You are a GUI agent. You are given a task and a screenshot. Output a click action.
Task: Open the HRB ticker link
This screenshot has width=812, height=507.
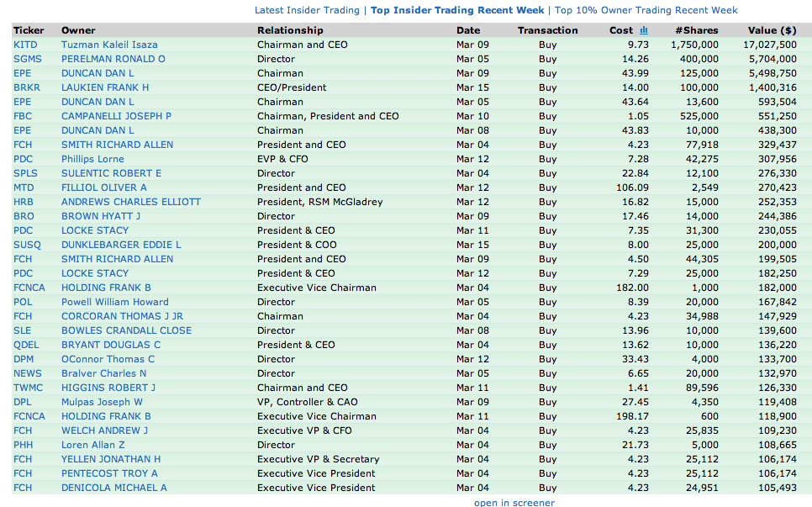coord(24,202)
